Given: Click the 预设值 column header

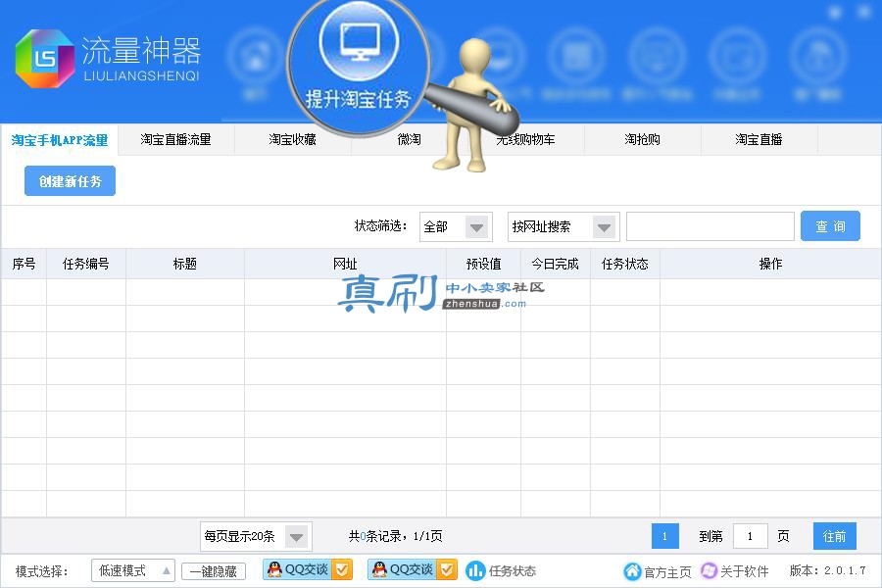Looking at the screenshot, I should coord(484,264).
